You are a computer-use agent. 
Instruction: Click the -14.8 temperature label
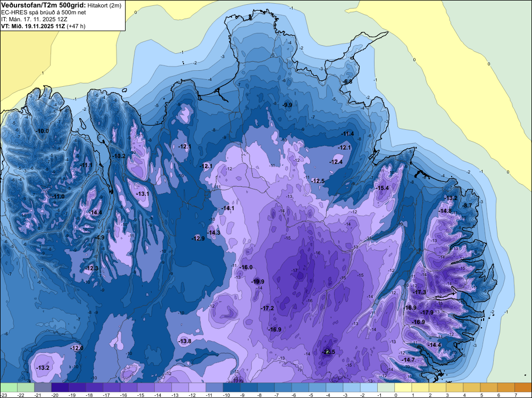(445, 211)
